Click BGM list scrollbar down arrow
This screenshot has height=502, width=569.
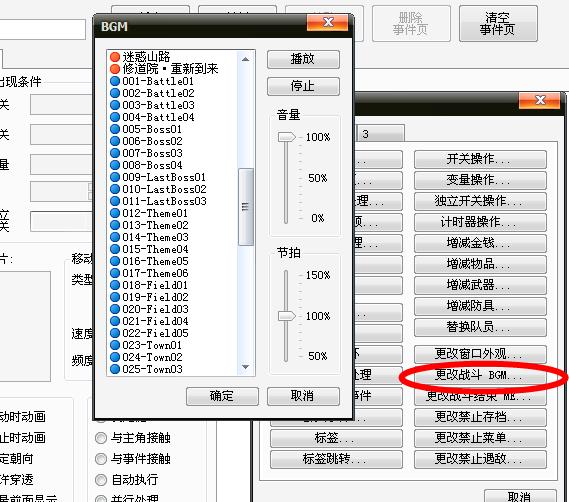245,367
